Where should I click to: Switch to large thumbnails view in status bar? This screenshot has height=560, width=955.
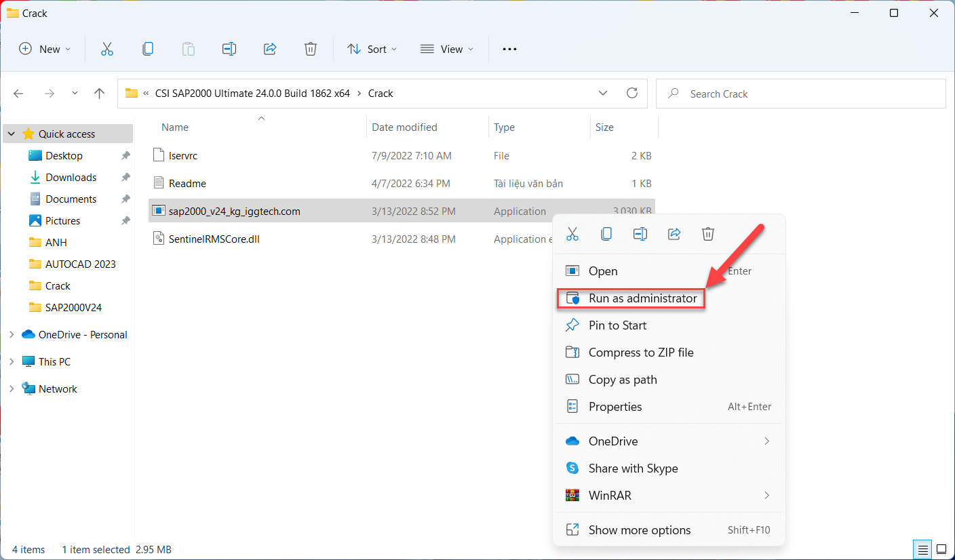pos(941,548)
